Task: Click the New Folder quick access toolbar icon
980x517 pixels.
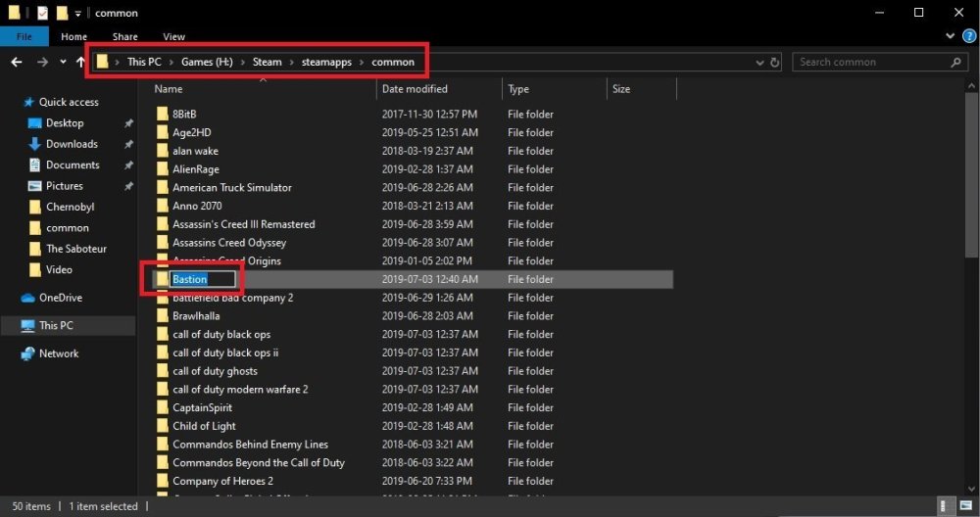Action: 62,13
